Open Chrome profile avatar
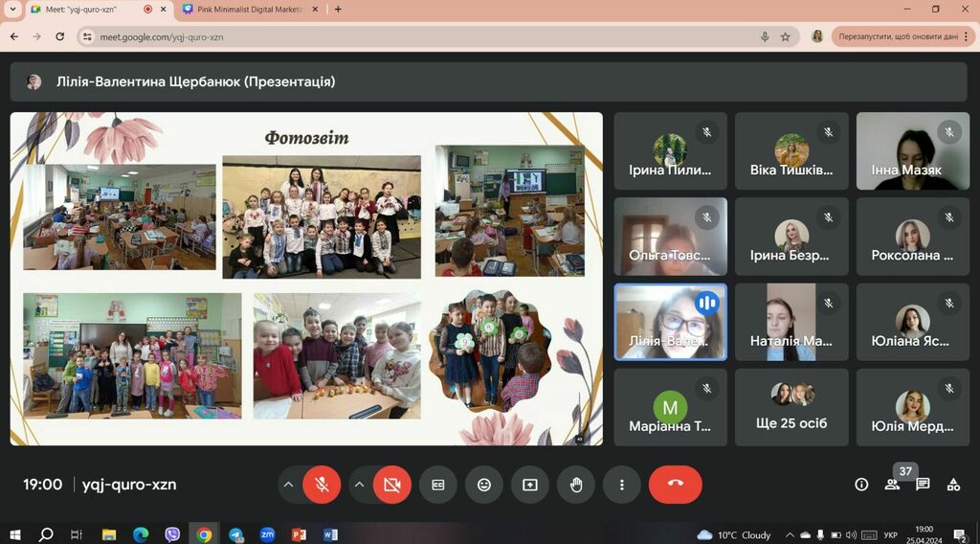 817,37
